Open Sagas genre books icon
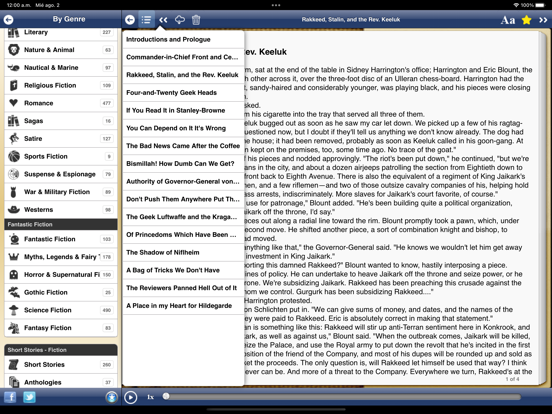This screenshot has height=414, width=552. [14, 121]
